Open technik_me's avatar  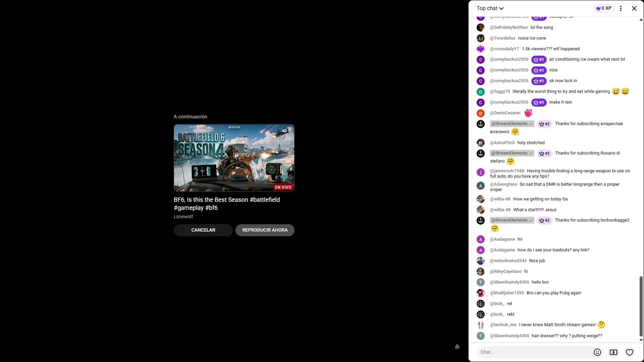coord(480,325)
